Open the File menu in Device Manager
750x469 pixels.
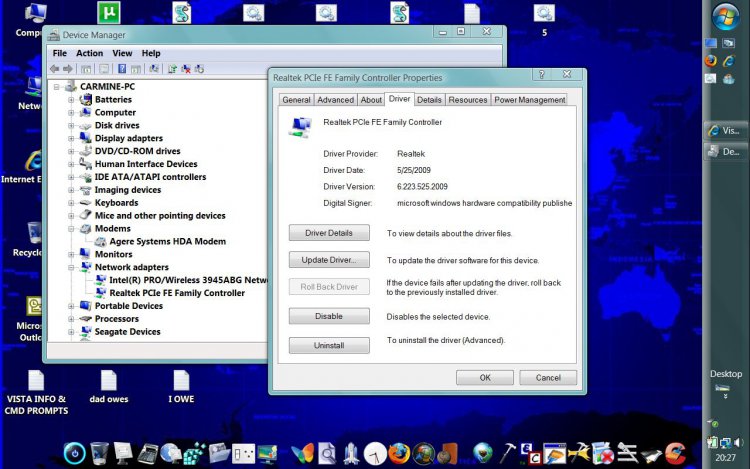pos(60,53)
